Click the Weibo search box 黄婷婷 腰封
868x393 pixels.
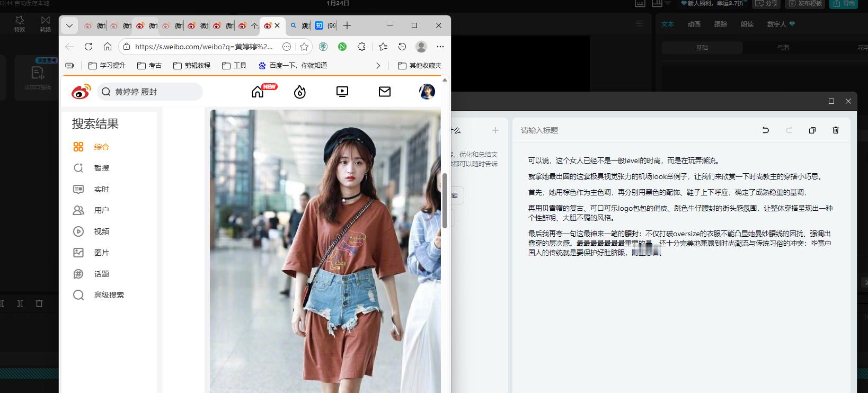[150, 92]
